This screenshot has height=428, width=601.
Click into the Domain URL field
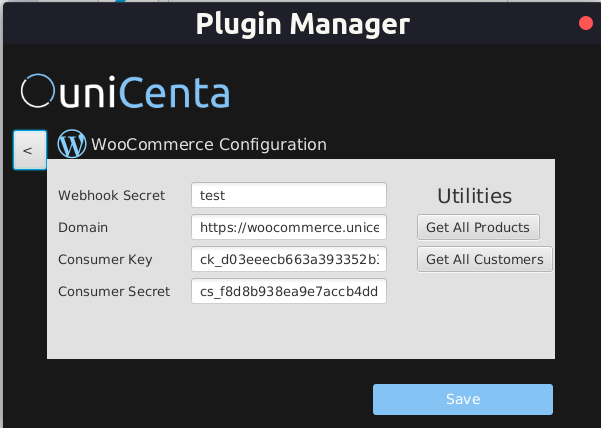[289, 227]
